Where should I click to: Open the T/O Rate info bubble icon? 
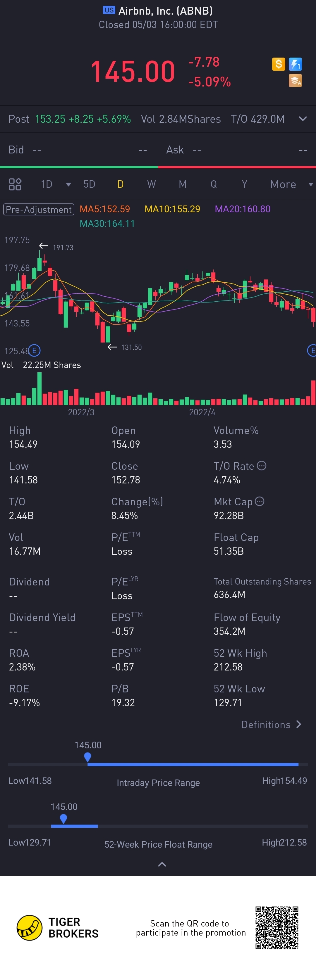[262, 466]
